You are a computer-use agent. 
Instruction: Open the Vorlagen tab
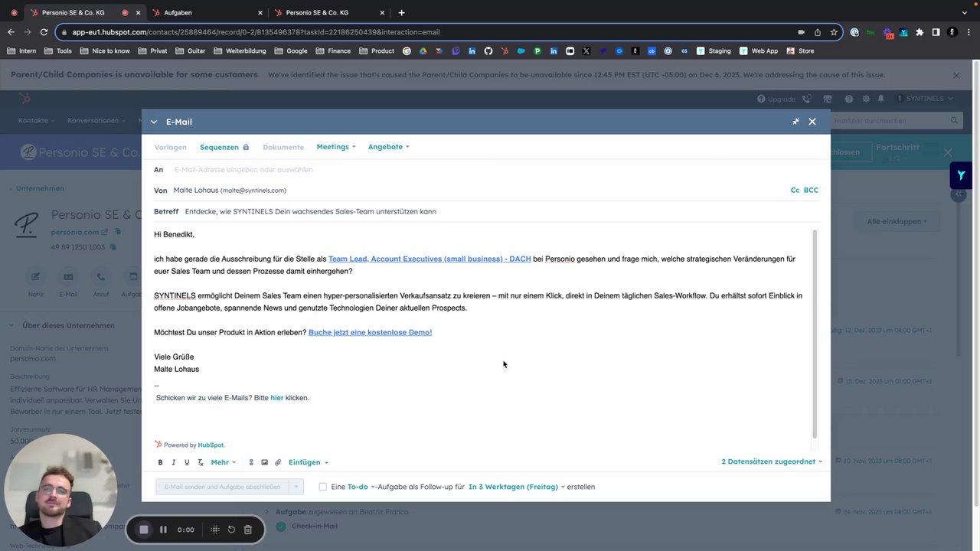coord(170,147)
